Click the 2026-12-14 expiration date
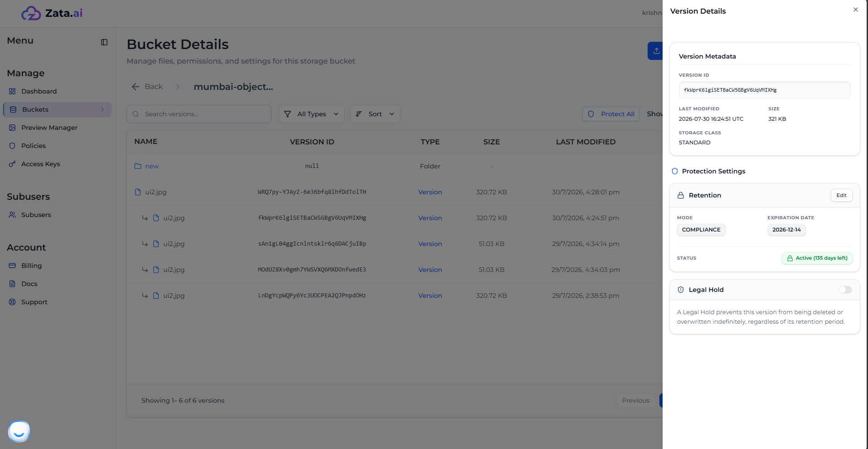Viewport: 868px width, 449px height. tap(786, 230)
